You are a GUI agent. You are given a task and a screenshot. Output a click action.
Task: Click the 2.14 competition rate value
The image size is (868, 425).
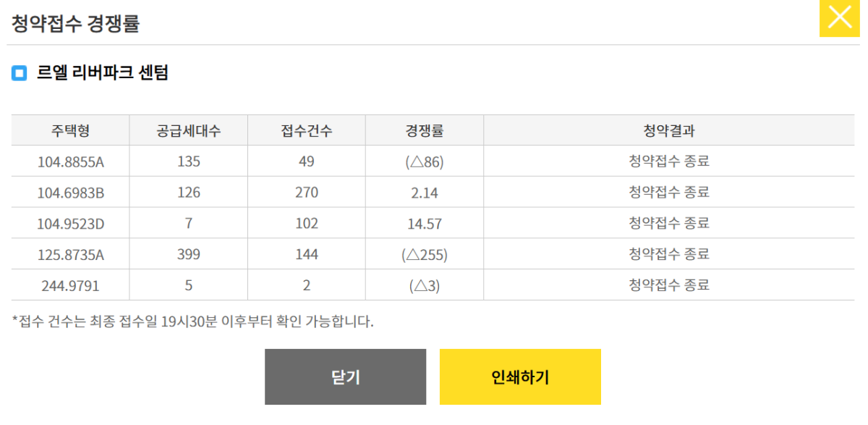[x=425, y=193]
